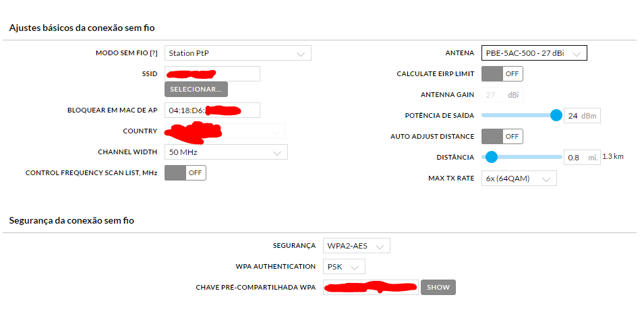Click the distance 0.8 mi field
Screen dimensions: 644x322
[581, 158]
